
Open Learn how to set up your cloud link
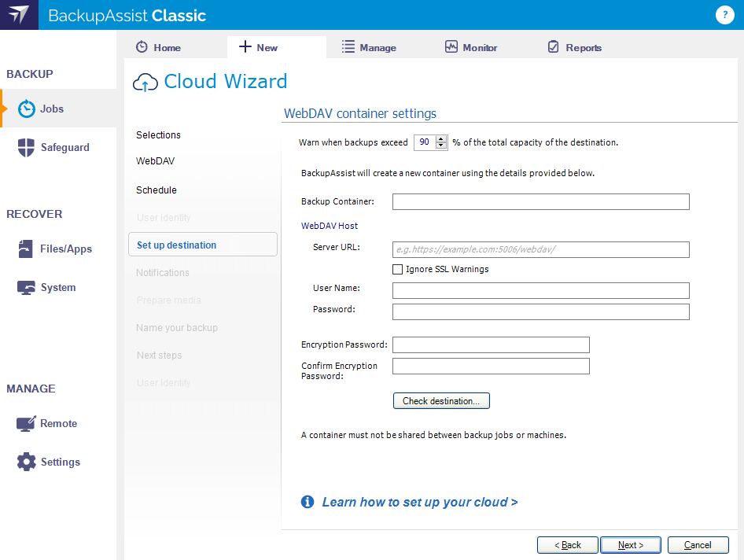click(420, 502)
